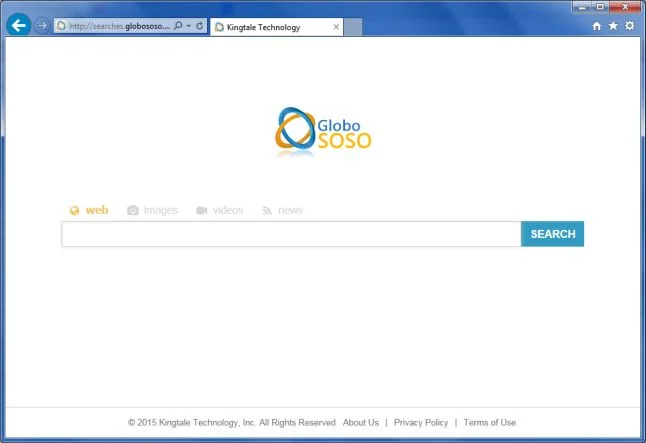The width and height of the screenshot is (646, 443).
Task: Click the video camera icon beside videos
Action: pyautogui.click(x=201, y=211)
